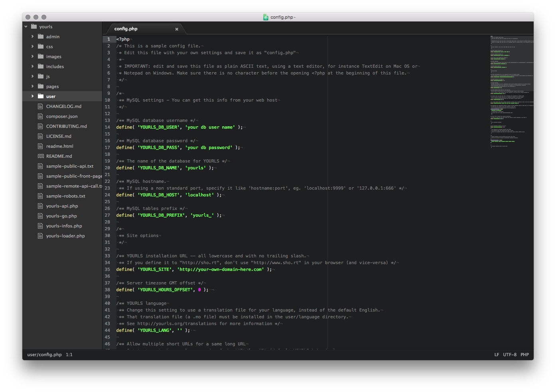This screenshot has height=392, width=556.
Task: Click user/config.php path in status bar
Action: (44, 355)
